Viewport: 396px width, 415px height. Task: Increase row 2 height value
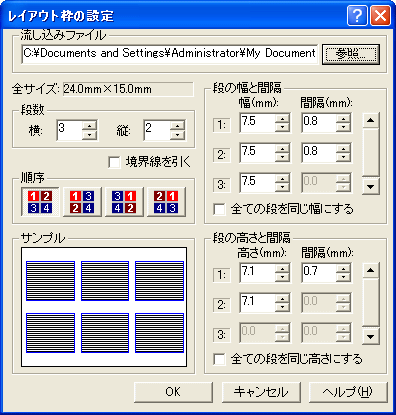click(x=282, y=298)
